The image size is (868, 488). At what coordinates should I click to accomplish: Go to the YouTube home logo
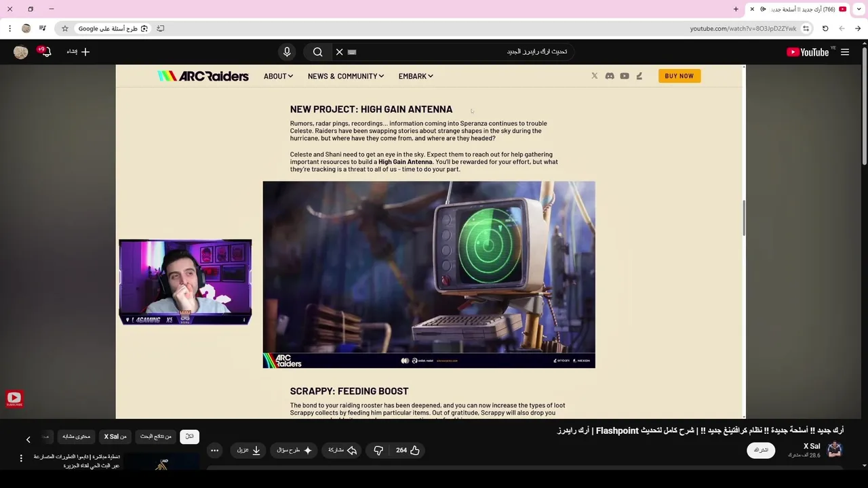click(x=808, y=52)
